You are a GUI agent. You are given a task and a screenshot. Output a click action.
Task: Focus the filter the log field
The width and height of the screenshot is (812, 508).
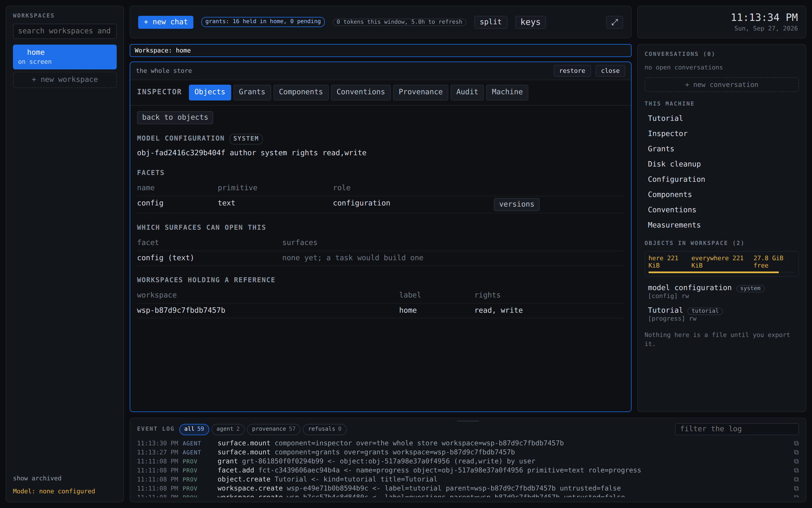[736, 429]
